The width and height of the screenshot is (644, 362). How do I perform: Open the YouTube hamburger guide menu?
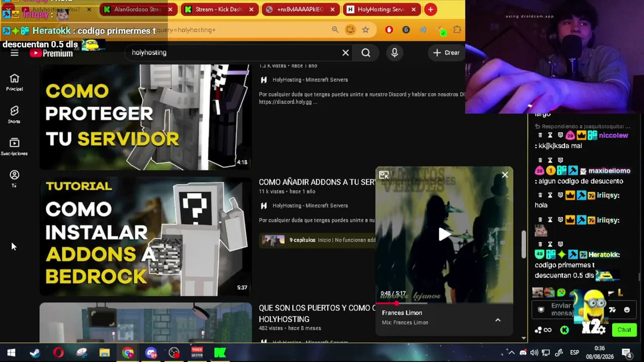[x=14, y=53]
